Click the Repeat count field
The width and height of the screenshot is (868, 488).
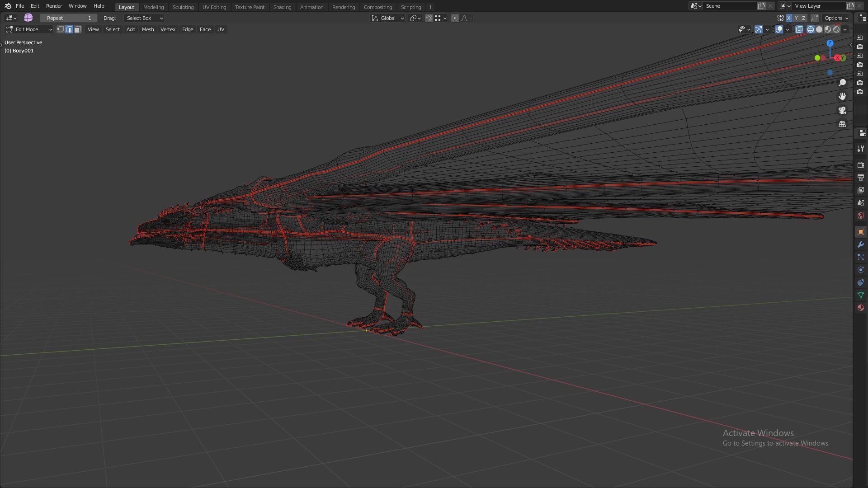click(x=69, y=18)
